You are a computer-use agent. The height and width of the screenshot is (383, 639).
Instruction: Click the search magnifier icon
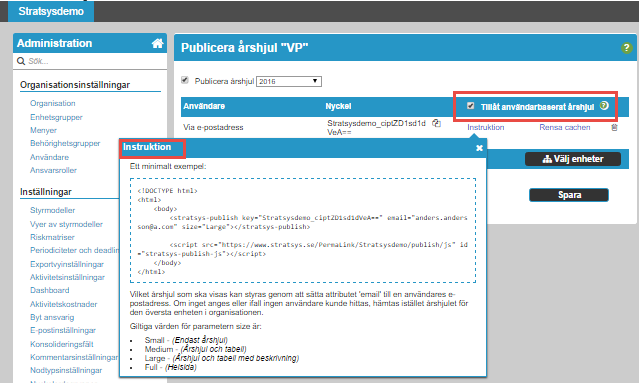(x=21, y=61)
